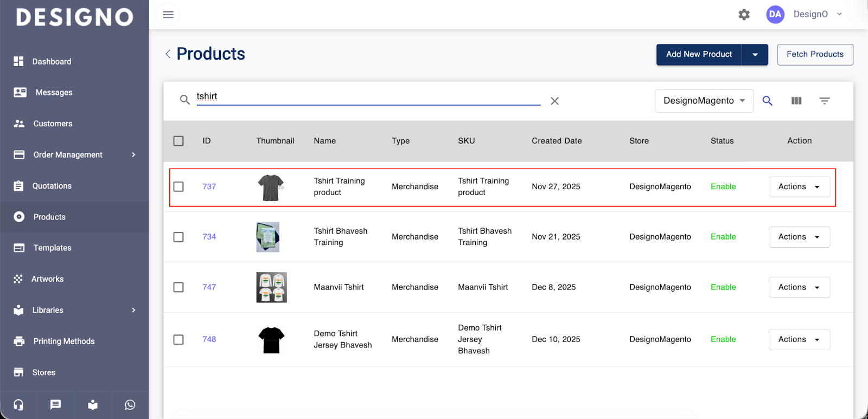
Task: Open the filter list icon
Action: [824, 101]
